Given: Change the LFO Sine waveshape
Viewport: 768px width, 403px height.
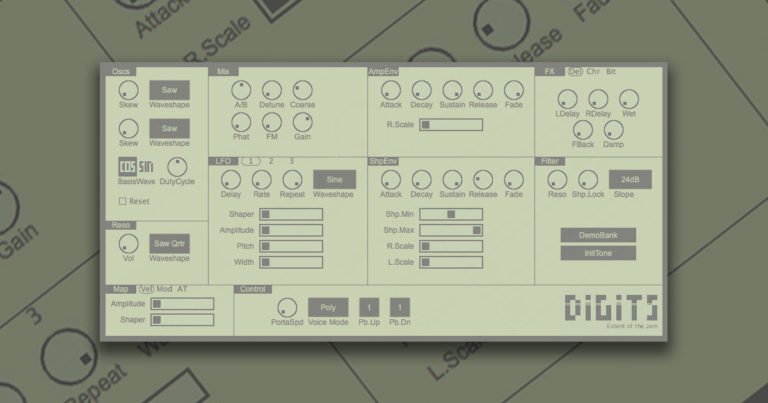Looking at the screenshot, I should coord(335,180).
